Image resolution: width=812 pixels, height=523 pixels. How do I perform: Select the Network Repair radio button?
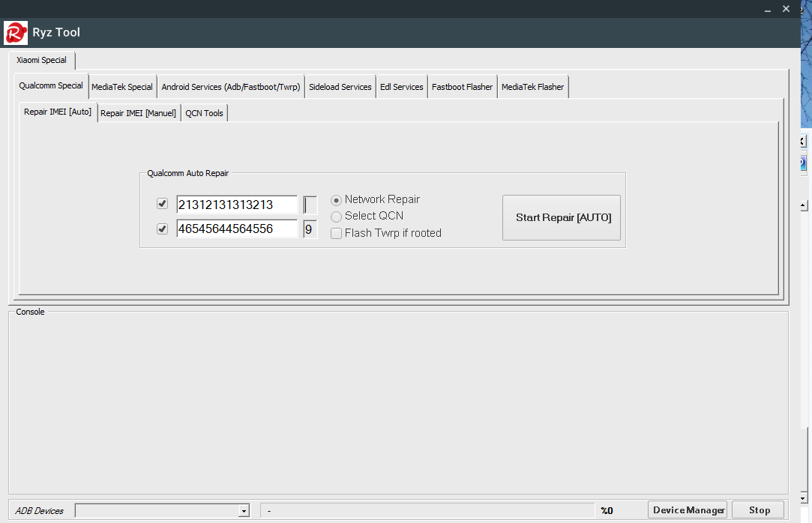point(336,200)
